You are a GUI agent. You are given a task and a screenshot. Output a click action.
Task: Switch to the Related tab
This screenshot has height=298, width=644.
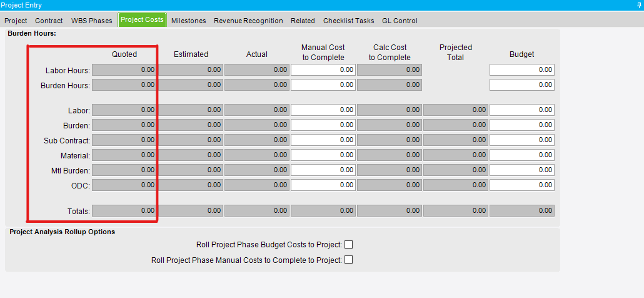coord(303,21)
